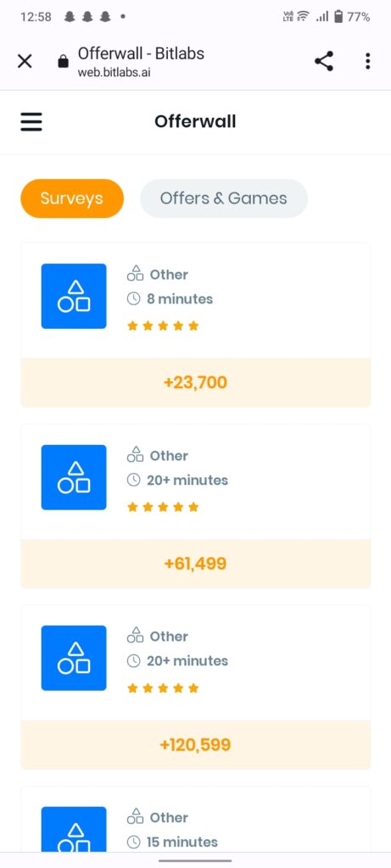The height and width of the screenshot is (868, 391).
Task: Tap the lock icon beside the web.bitlabs.ai address
Action: tap(63, 61)
